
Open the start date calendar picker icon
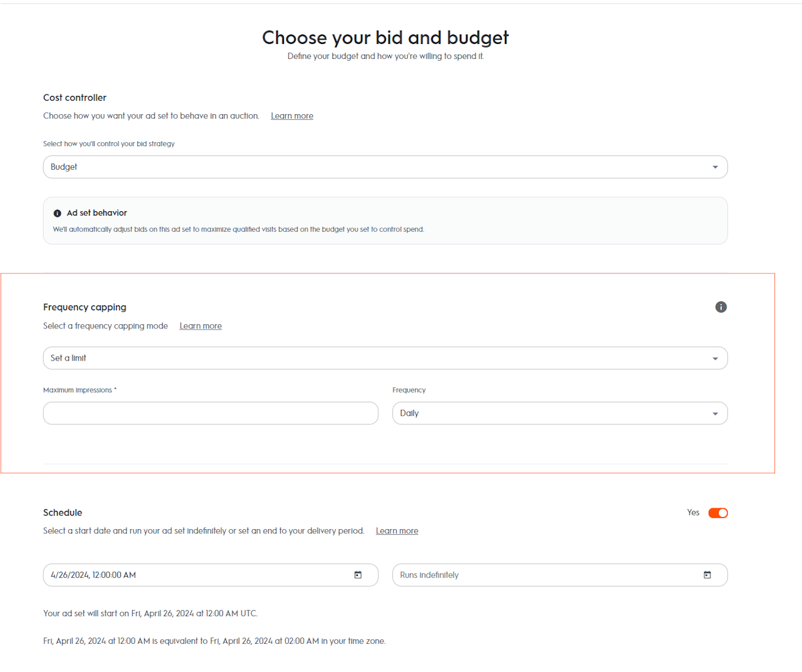(358, 575)
